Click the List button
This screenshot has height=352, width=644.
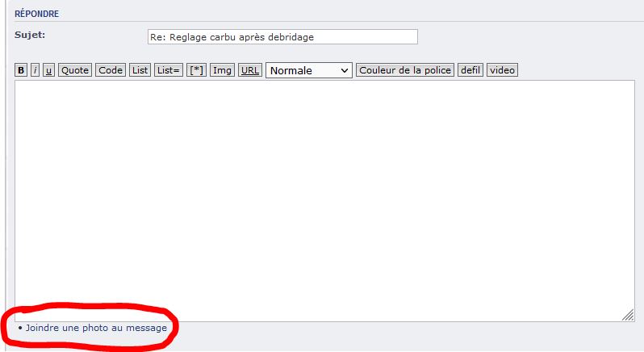[x=140, y=70]
